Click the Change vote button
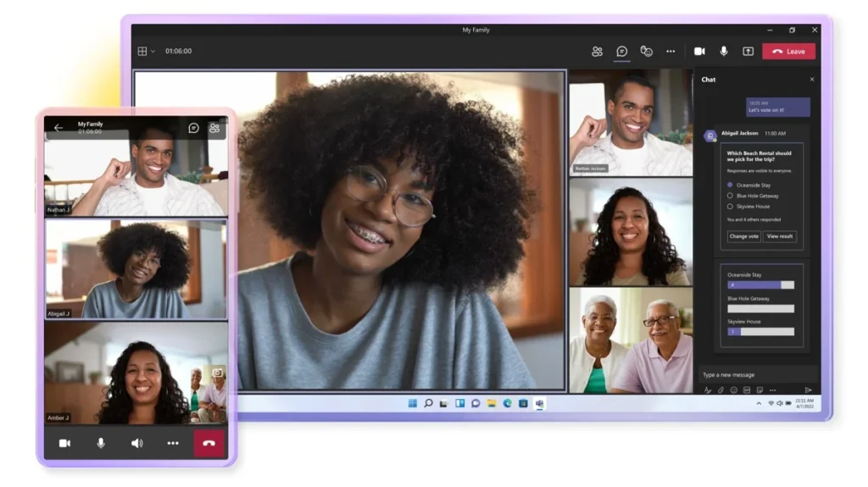 pyautogui.click(x=743, y=236)
